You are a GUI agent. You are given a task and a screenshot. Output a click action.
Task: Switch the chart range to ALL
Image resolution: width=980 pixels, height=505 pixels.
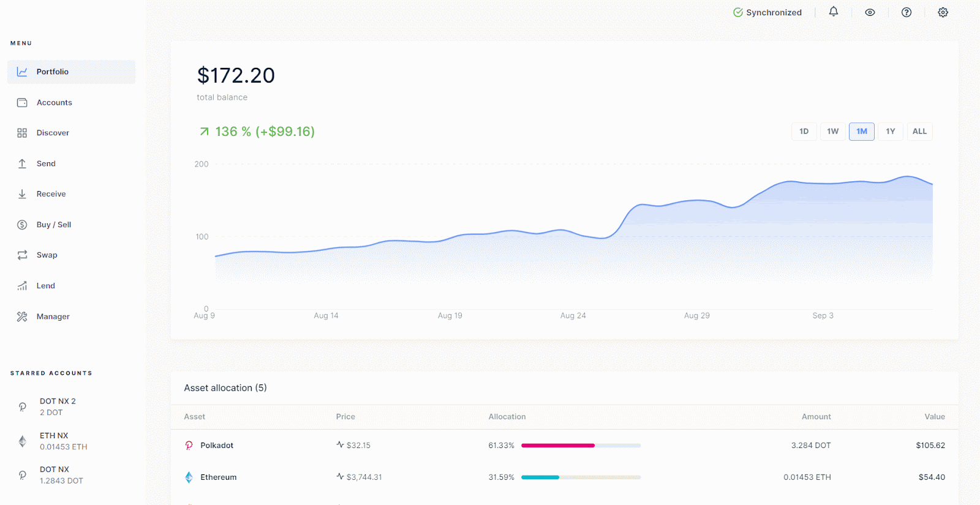click(x=919, y=132)
